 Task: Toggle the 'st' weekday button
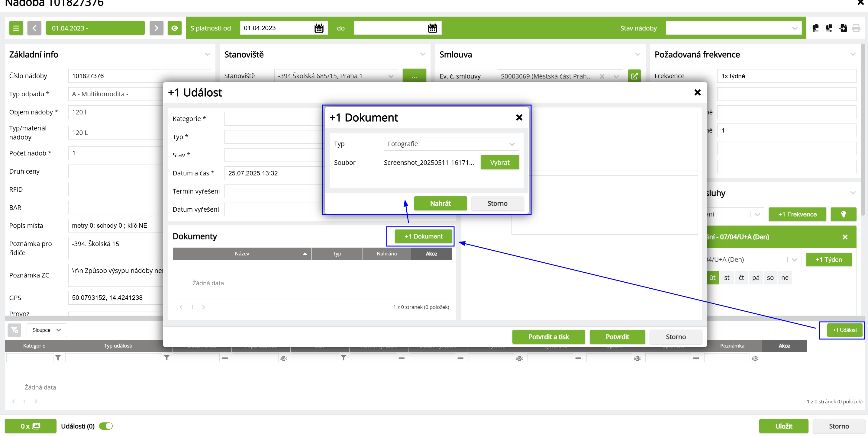(x=727, y=278)
